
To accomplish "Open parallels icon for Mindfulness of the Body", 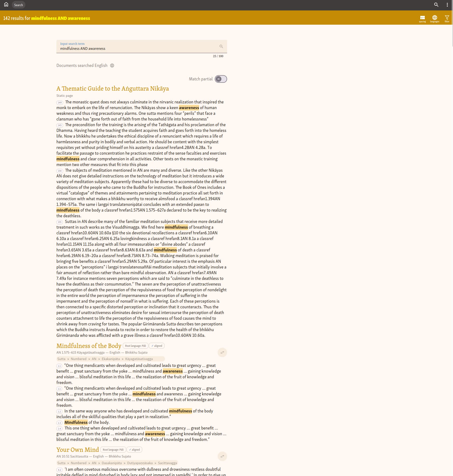I will point(222,352).
